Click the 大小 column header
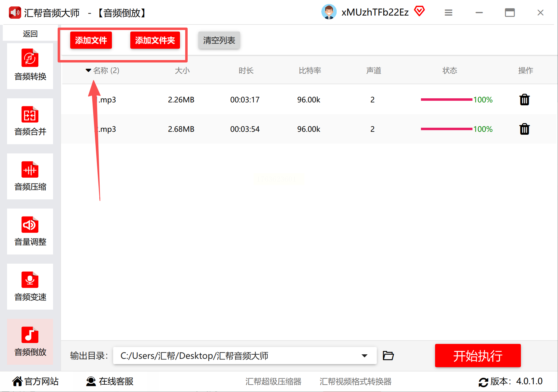 (182, 71)
